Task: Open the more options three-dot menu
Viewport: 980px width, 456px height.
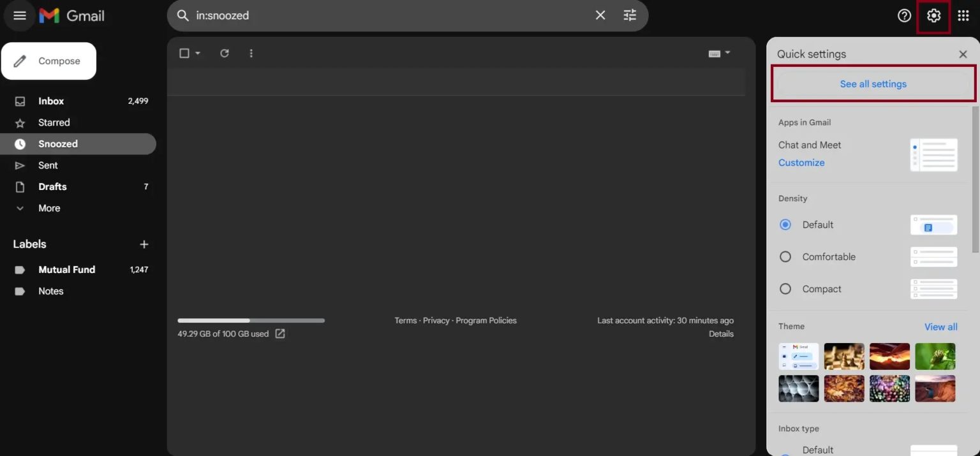Action: click(251, 53)
